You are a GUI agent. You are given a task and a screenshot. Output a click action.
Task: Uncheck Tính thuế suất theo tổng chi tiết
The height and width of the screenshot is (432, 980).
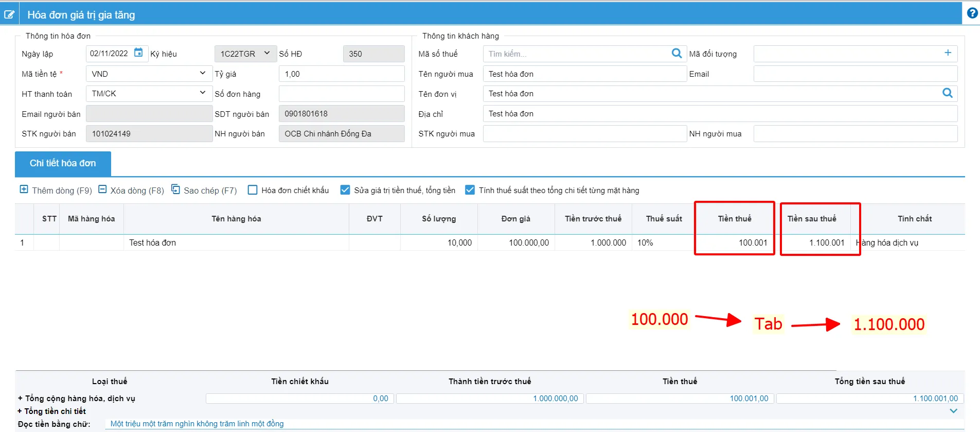coord(470,190)
